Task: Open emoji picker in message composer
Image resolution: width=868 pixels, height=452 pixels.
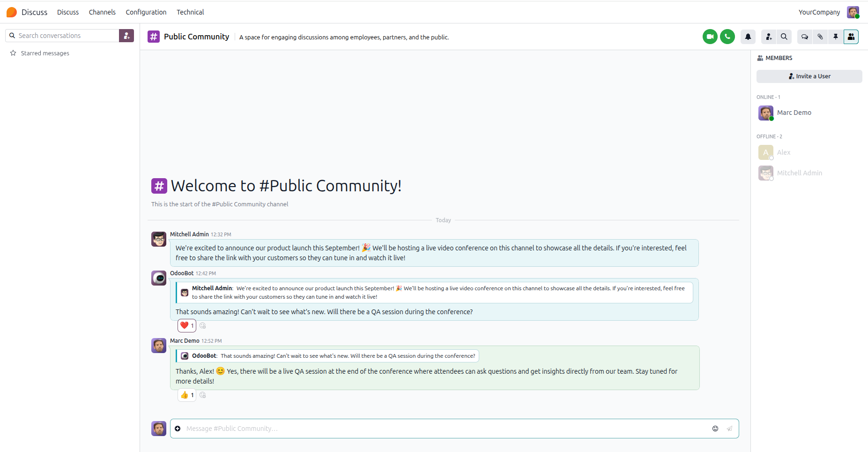Action: pyautogui.click(x=715, y=429)
